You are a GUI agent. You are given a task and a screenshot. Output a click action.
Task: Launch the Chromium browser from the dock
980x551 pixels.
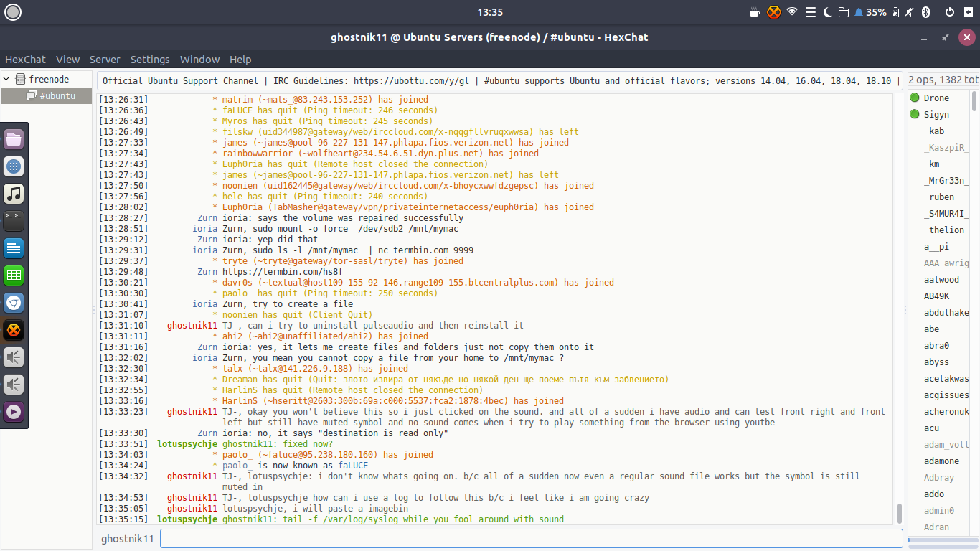point(14,303)
